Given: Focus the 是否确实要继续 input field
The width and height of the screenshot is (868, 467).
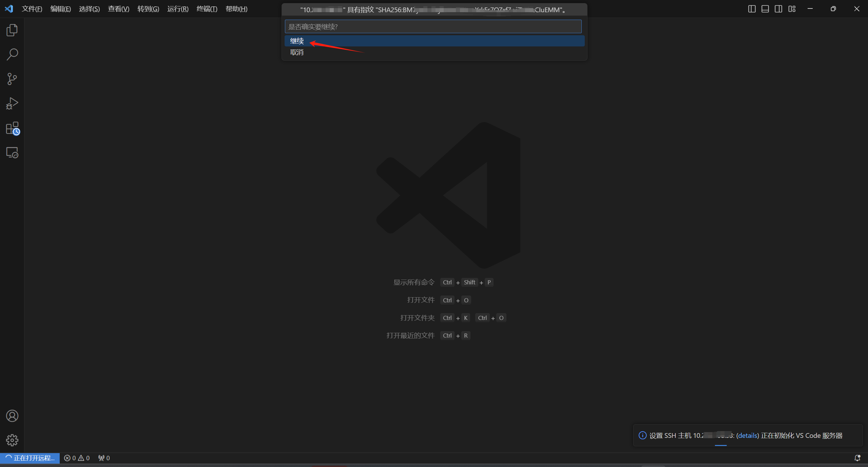Looking at the screenshot, I should point(433,26).
